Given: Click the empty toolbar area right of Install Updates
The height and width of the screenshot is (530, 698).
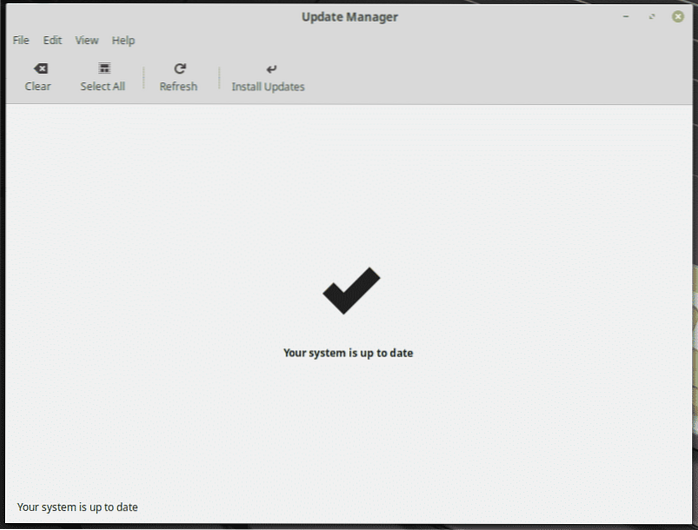Looking at the screenshot, I should pyautogui.click(x=500, y=77).
